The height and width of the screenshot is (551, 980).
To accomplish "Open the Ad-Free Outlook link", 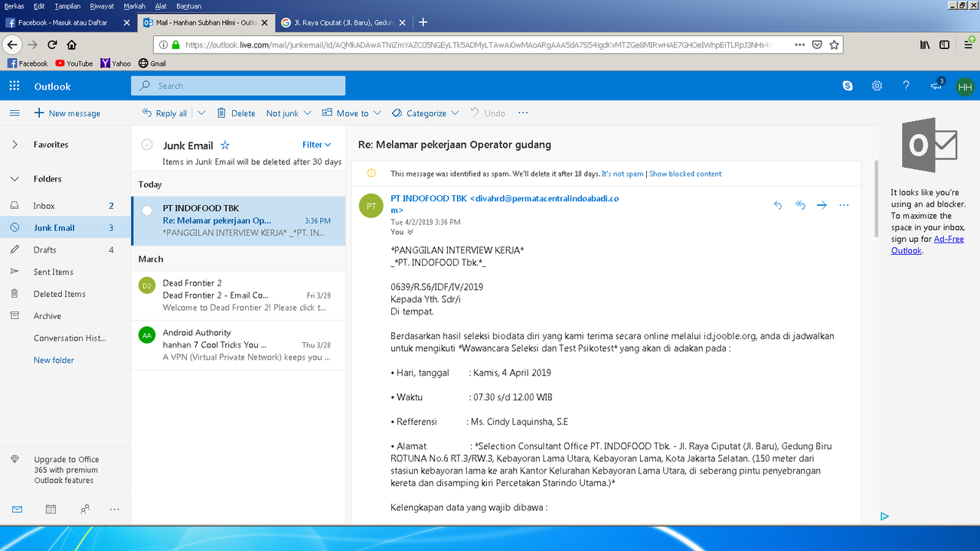I will pyautogui.click(x=928, y=245).
